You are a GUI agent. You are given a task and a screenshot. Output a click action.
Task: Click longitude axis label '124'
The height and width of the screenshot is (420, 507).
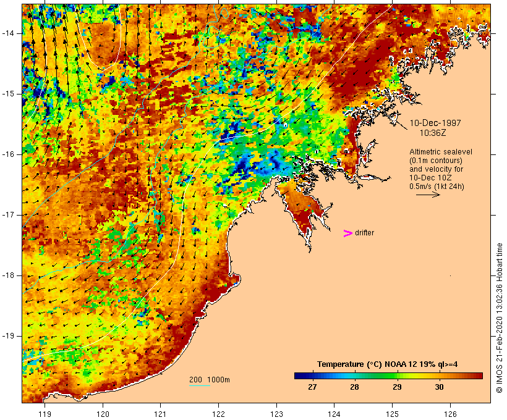coord(334,414)
